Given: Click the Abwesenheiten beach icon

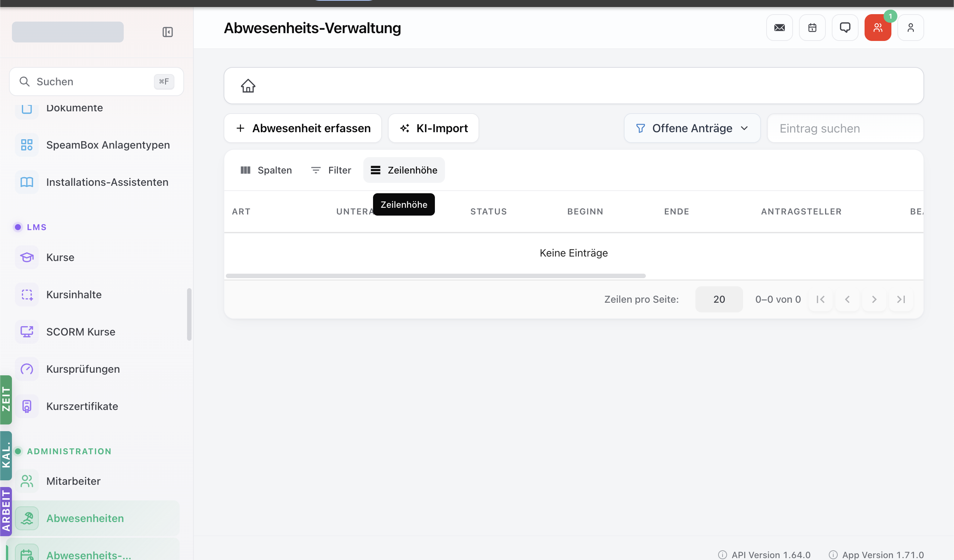Looking at the screenshot, I should coord(27,518).
